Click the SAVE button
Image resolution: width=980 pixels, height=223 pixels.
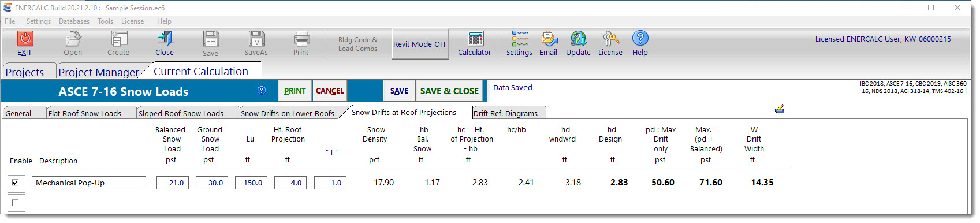tap(399, 91)
